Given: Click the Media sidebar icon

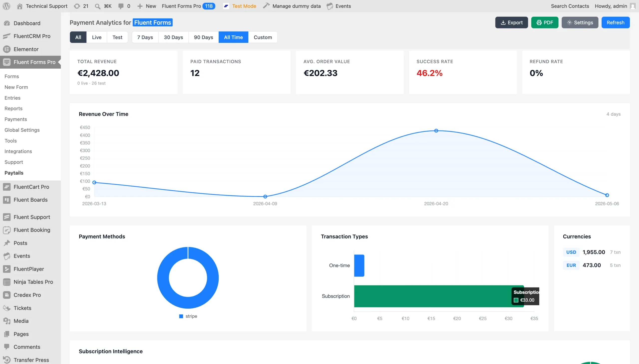Looking at the screenshot, I should [x=7, y=321].
